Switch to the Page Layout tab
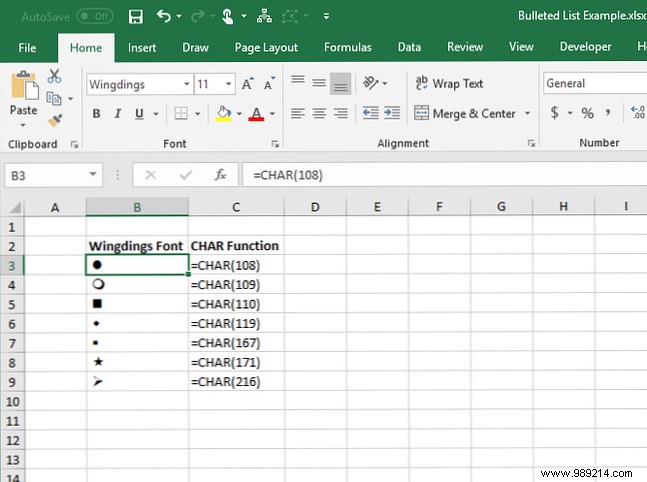Screen dimensions: 647x482 pyautogui.click(x=266, y=48)
